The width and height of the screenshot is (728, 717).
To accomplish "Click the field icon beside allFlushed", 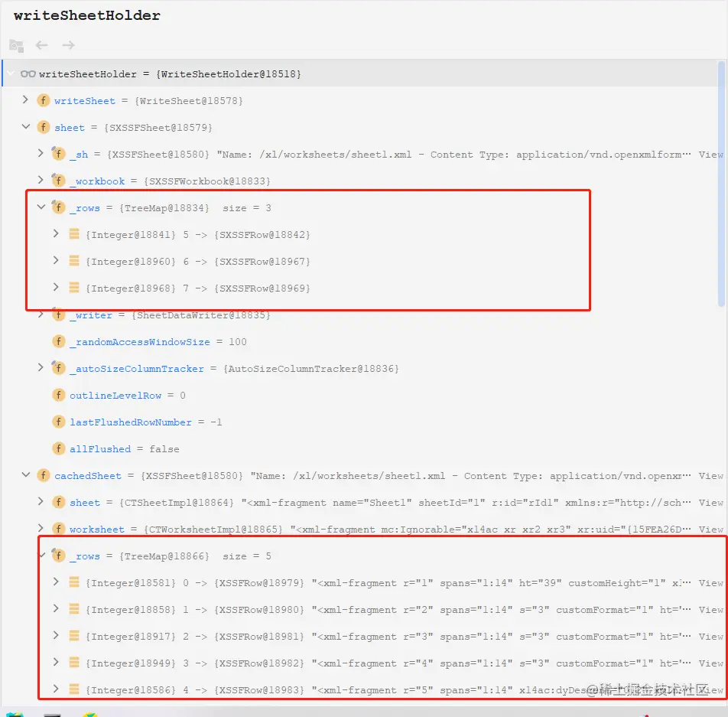I will [59, 448].
